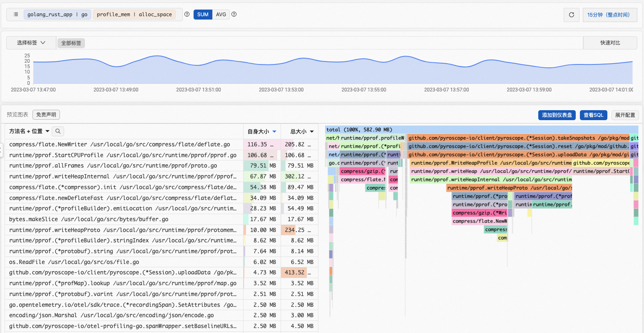Image resolution: width=644 pixels, height=333 pixels.
Task: Click the 302.12 total size cell
Action: (299, 177)
